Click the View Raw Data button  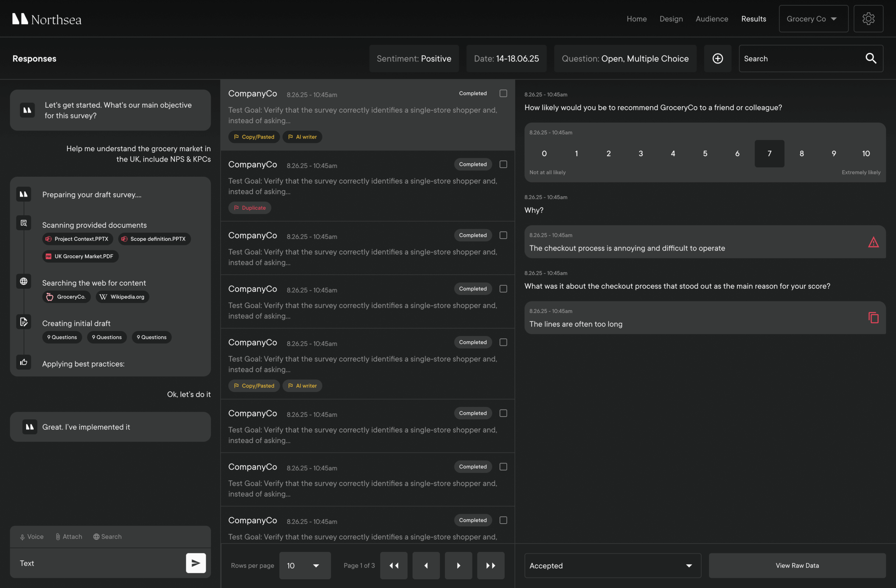point(797,565)
